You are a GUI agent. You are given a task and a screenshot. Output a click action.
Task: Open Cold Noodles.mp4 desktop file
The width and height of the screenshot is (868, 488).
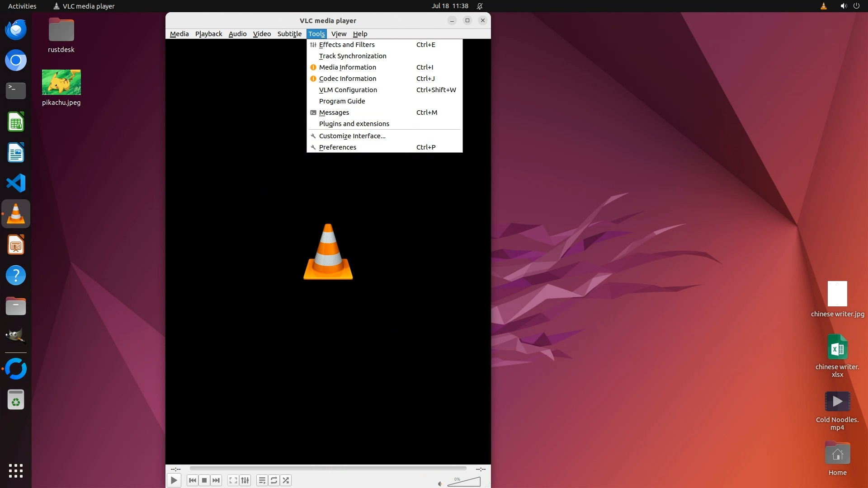[x=837, y=402]
